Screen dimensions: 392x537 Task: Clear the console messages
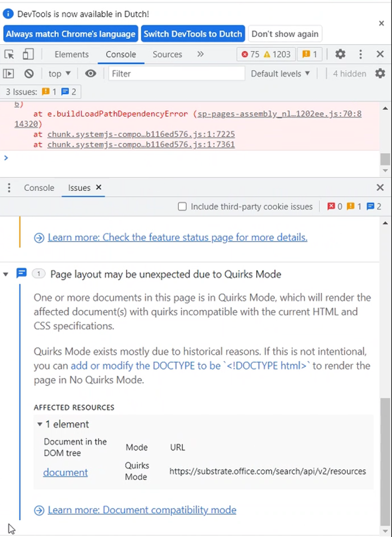click(29, 73)
